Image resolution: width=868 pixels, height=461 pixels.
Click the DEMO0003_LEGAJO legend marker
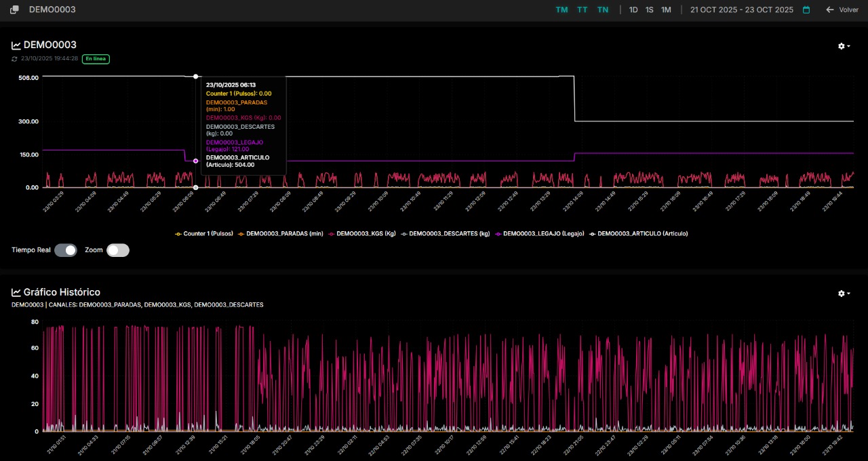click(498, 234)
